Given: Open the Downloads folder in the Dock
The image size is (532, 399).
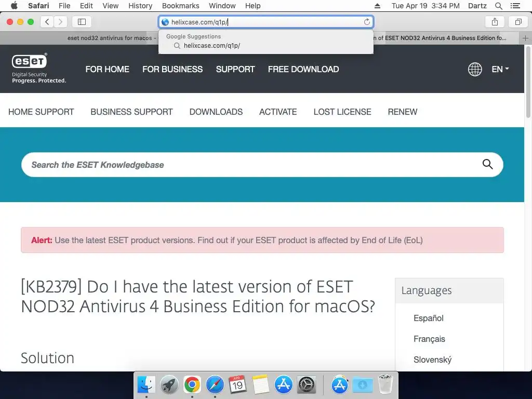Looking at the screenshot, I should [x=363, y=384].
